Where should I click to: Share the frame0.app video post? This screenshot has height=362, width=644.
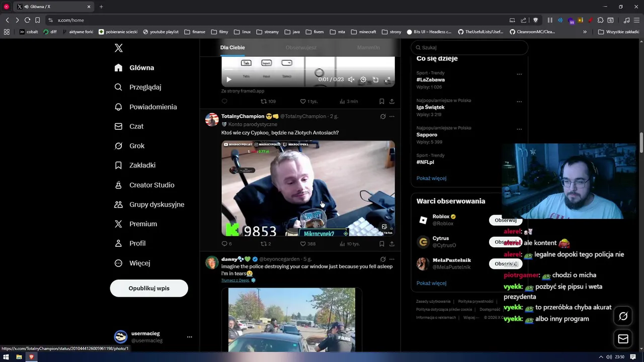point(392,101)
